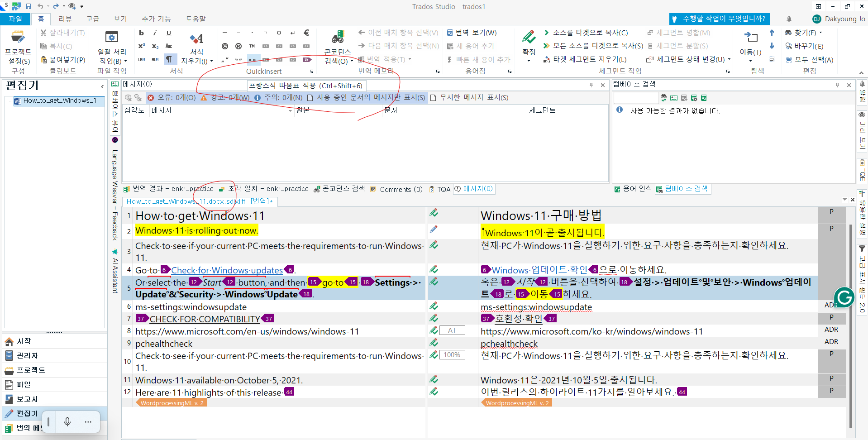Click the termbase search binoculars icon
The image size is (868, 440).
coord(663,98)
